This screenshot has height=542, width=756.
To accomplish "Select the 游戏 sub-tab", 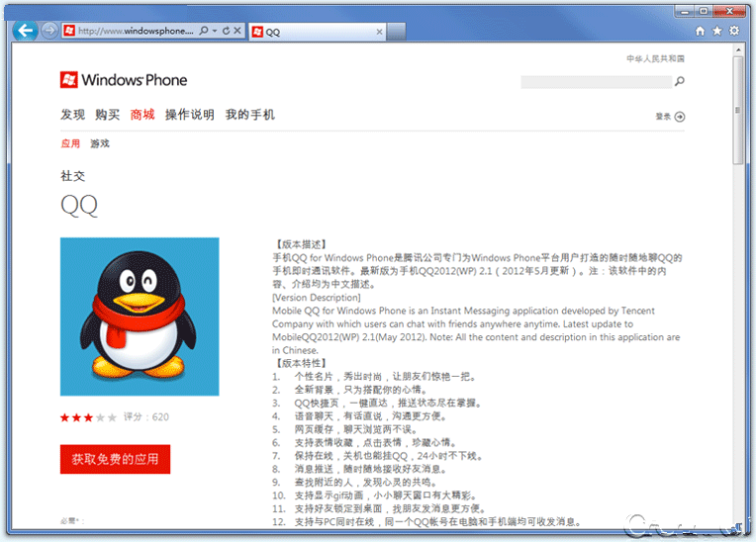I will (x=100, y=143).
